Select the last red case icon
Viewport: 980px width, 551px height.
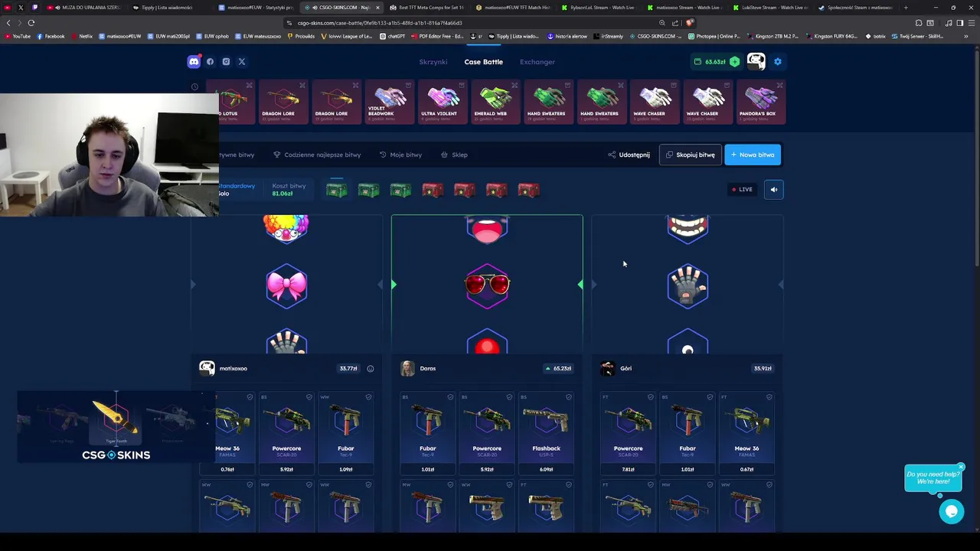[x=528, y=190]
